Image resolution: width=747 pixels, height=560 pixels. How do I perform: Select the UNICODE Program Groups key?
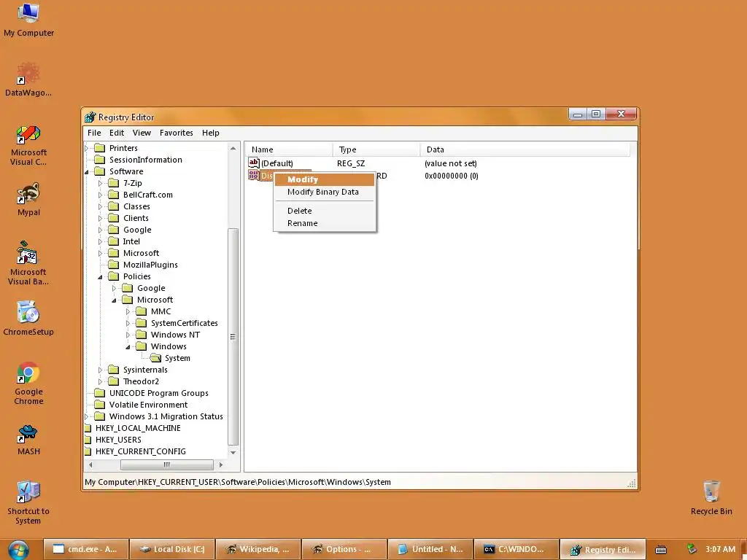[x=158, y=393]
